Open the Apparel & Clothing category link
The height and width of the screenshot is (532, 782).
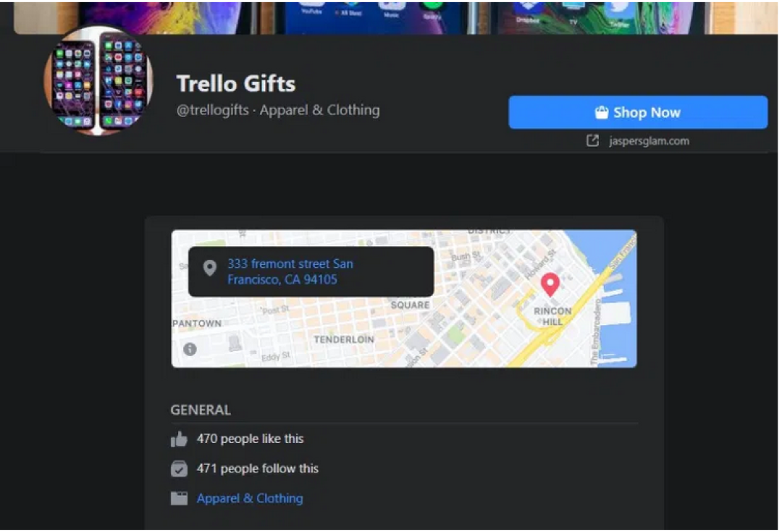250,499
